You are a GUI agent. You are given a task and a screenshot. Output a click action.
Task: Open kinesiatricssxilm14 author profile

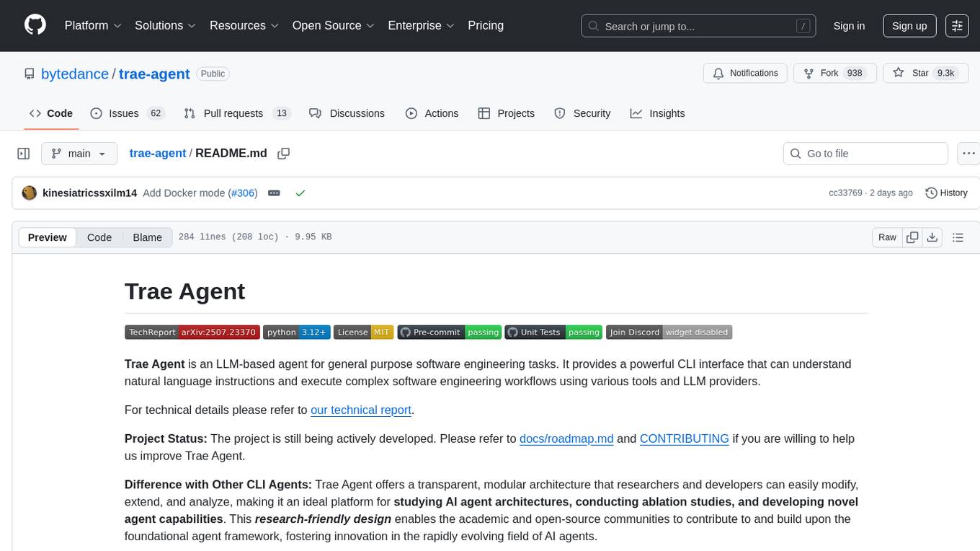(90, 193)
